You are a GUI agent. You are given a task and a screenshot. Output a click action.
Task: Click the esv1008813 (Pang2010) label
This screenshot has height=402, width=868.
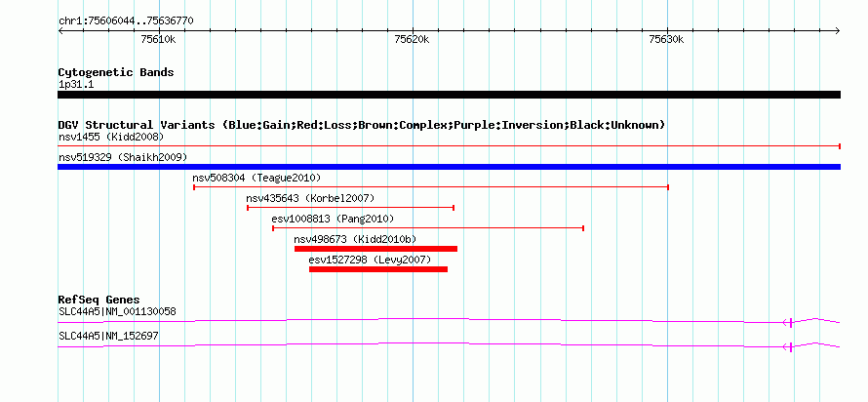pos(334,219)
